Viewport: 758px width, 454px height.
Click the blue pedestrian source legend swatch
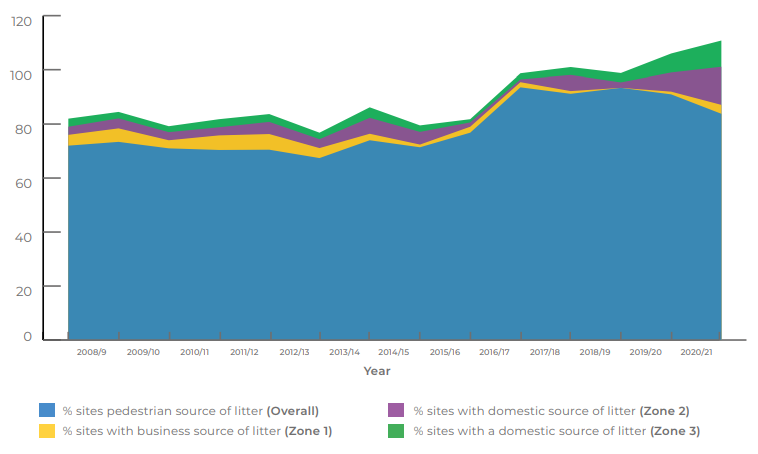[x=47, y=410]
